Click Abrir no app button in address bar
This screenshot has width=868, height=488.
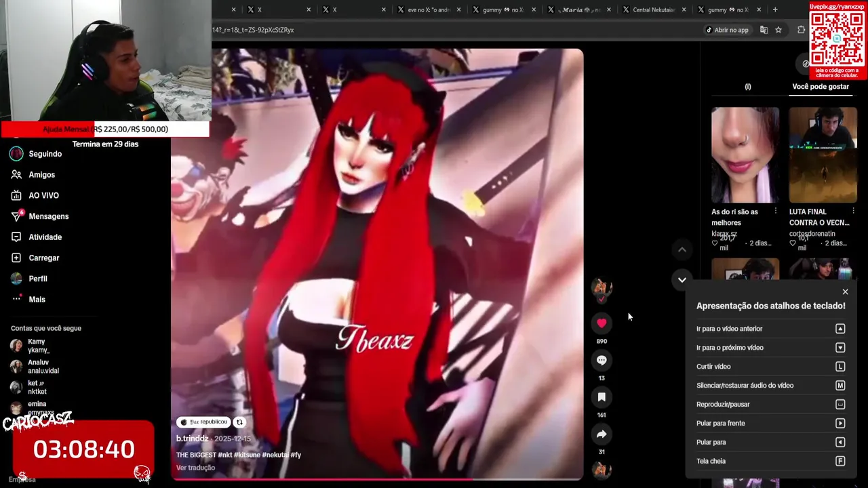point(728,30)
